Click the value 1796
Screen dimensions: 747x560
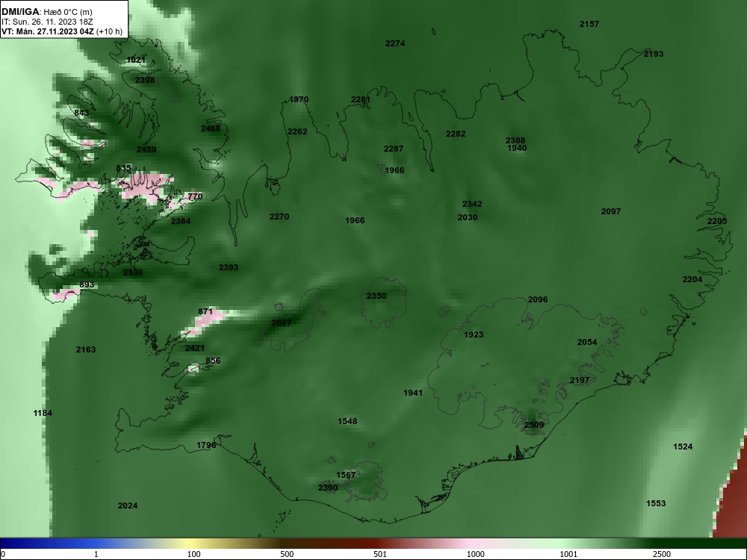[206, 445]
